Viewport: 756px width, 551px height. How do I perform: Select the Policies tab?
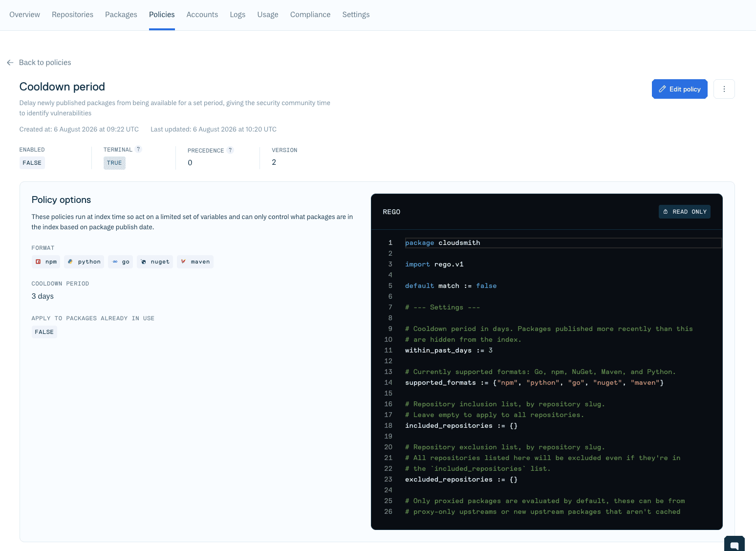point(162,15)
